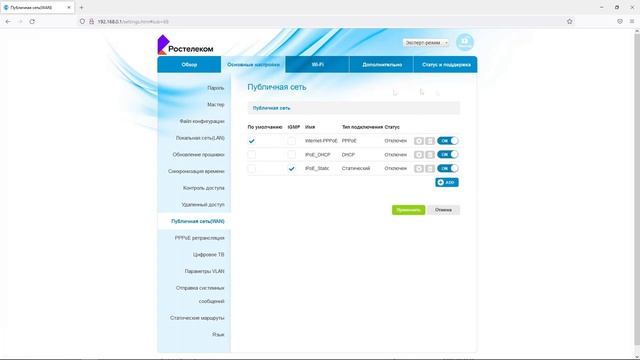This screenshot has height=360, width=640.
Task: Delete the IPoE_Static connection
Action: tap(430, 169)
